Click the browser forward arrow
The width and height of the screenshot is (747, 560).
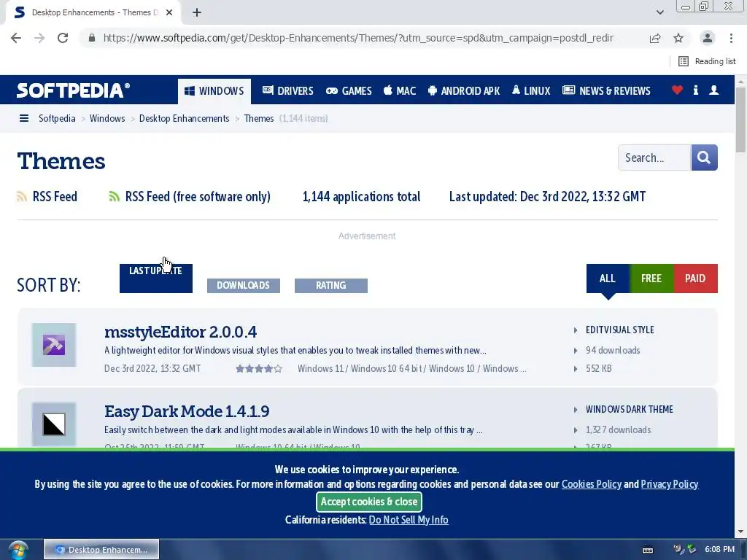39,38
